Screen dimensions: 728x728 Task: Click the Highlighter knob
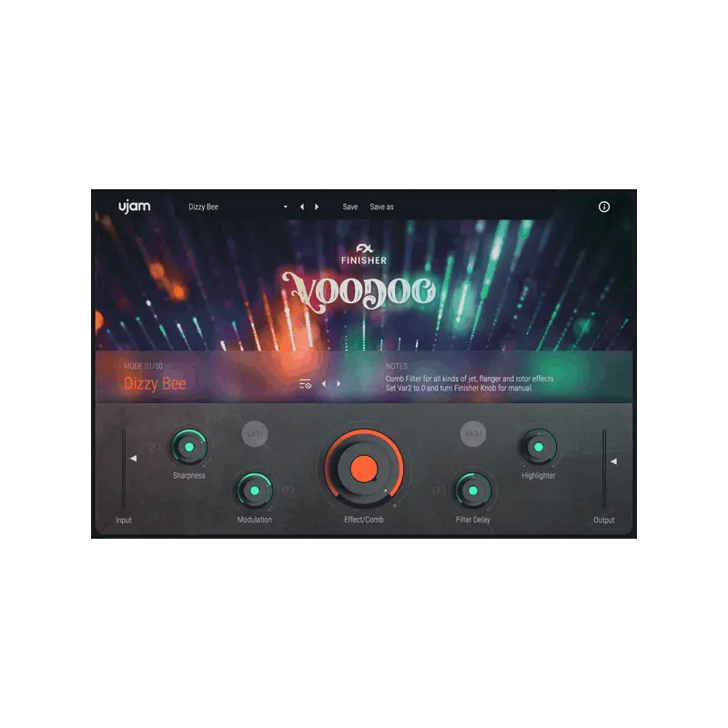[539, 447]
